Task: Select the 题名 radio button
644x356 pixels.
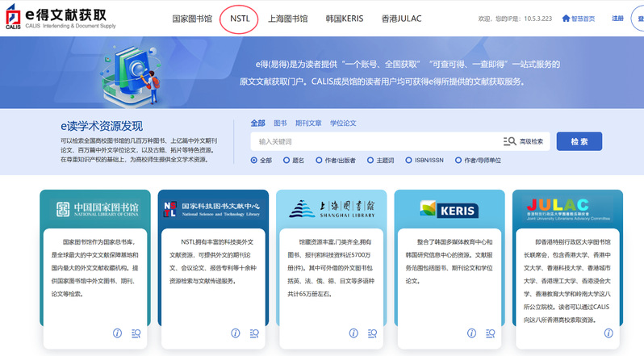Action: point(286,161)
